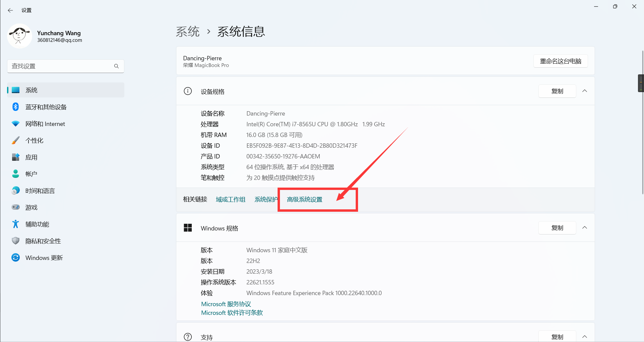Image resolution: width=644 pixels, height=342 pixels.
Task: Click install date 2023/3/18
Action: click(259, 272)
